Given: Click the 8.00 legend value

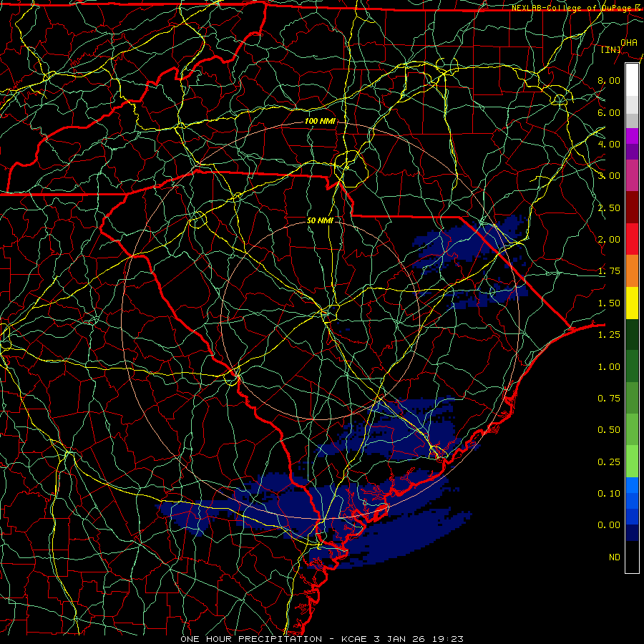Looking at the screenshot, I should pos(609,80).
